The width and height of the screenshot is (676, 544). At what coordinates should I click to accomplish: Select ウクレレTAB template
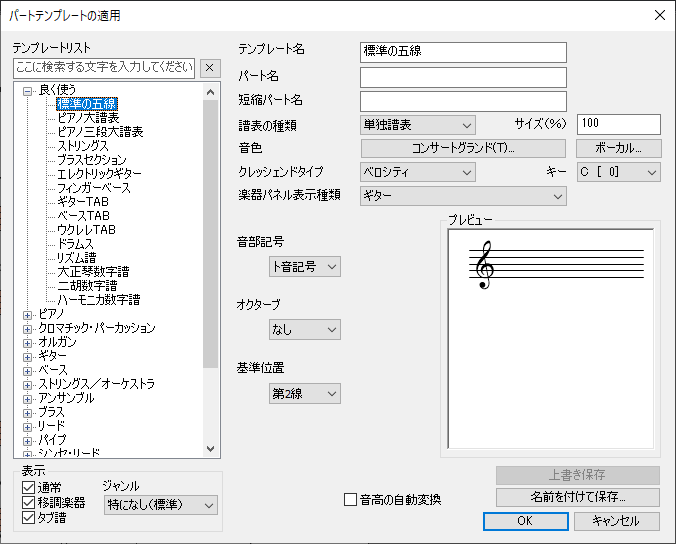click(x=87, y=230)
